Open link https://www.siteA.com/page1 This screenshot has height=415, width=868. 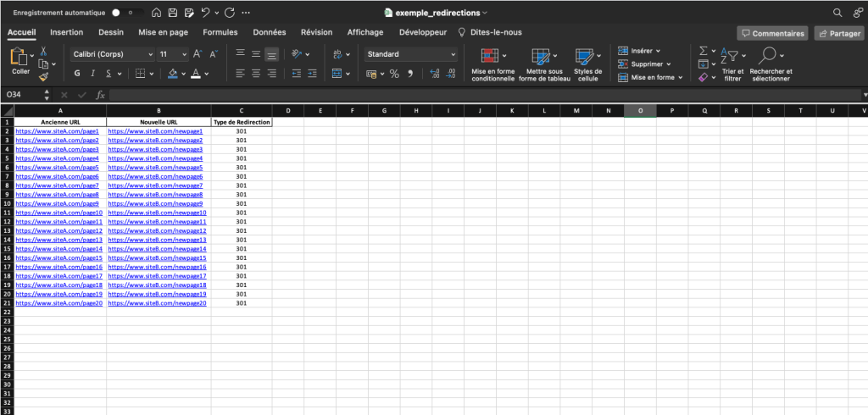point(57,131)
